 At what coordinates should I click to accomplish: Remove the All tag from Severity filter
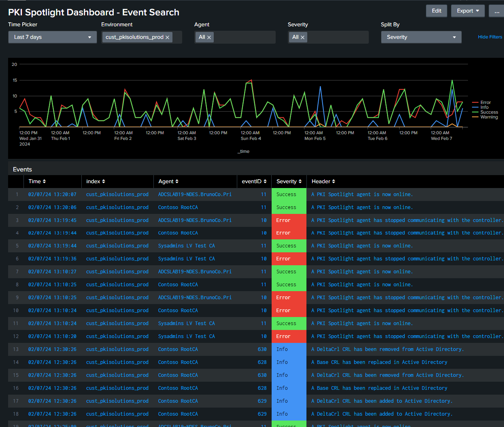[302, 37]
